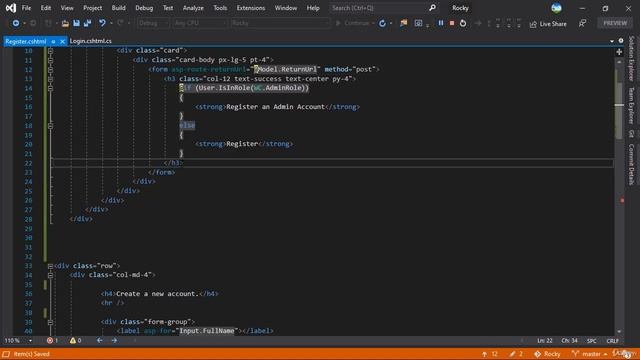Screen dimensions: 640x360
Task: Click the Ln: 22 line indicator
Action: click(x=544, y=340)
